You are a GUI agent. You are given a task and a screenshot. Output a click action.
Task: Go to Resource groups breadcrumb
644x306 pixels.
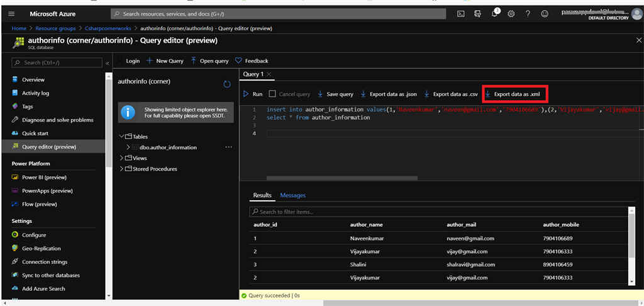[x=55, y=28]
